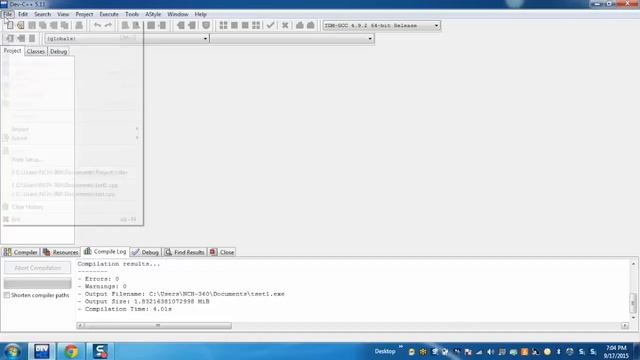This screenshot has height=360, width=640.
Task: Click the Dev-C++ taskbar icon
Action: point(42,351)
